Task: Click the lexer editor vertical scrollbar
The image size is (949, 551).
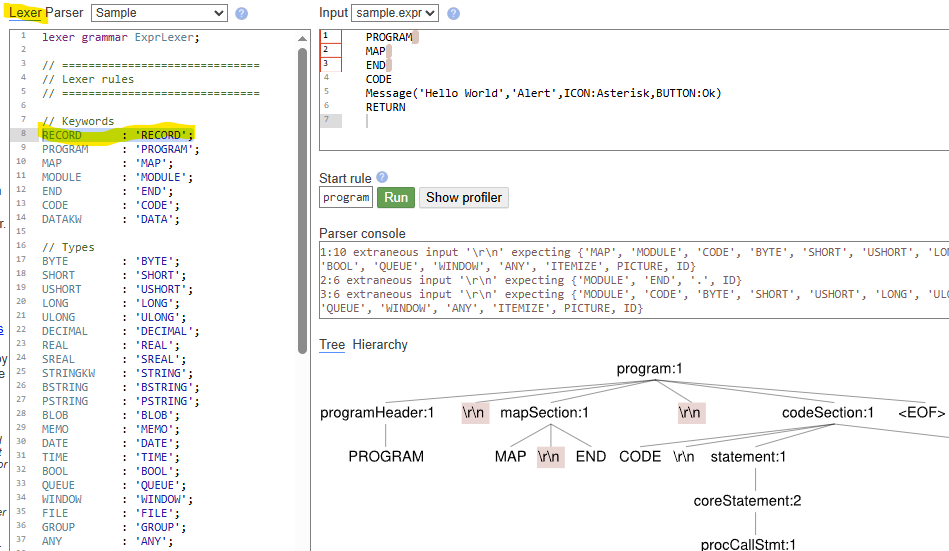Action: pos(302,200)
